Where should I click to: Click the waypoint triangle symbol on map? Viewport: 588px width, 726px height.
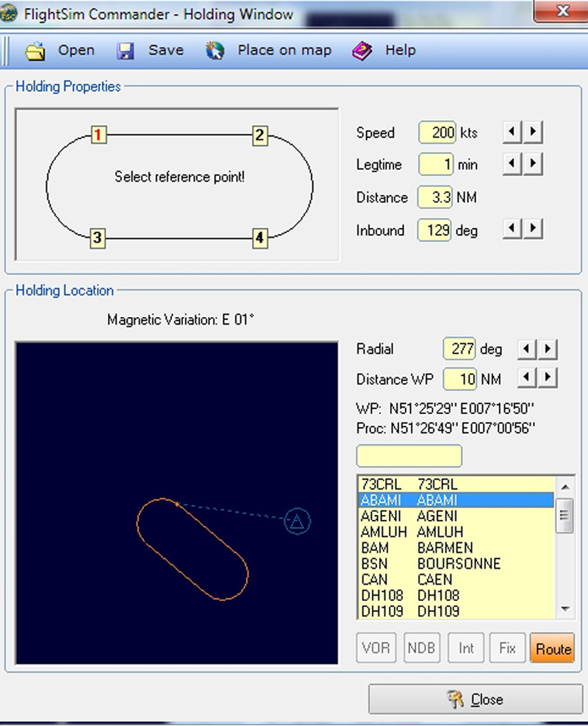297,522
